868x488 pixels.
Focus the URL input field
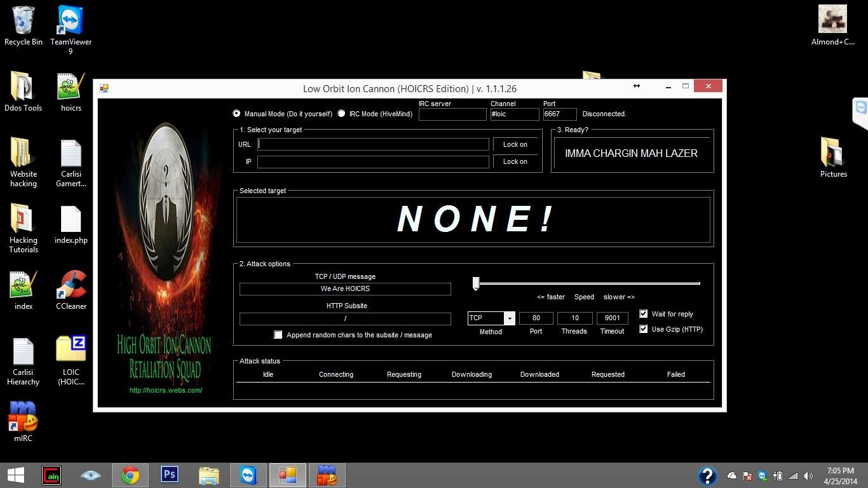pyautogui.click(x=373, y=144)
